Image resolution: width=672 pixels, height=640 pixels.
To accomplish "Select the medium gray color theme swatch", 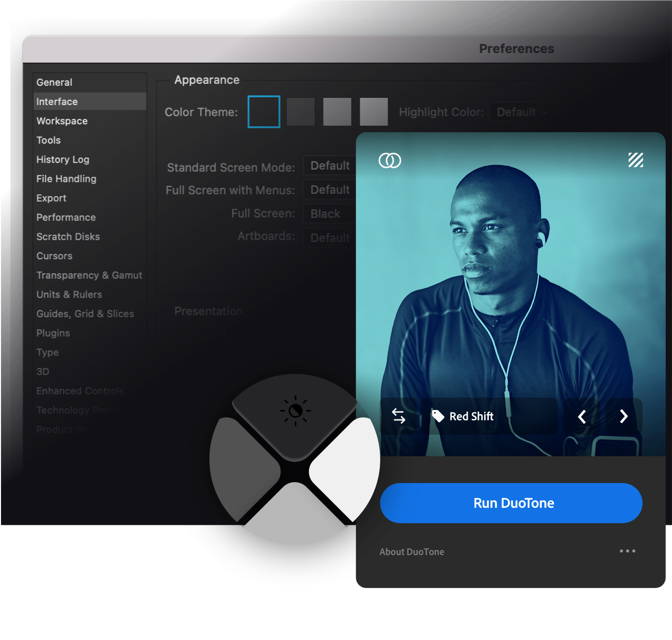I will point(337,112).
